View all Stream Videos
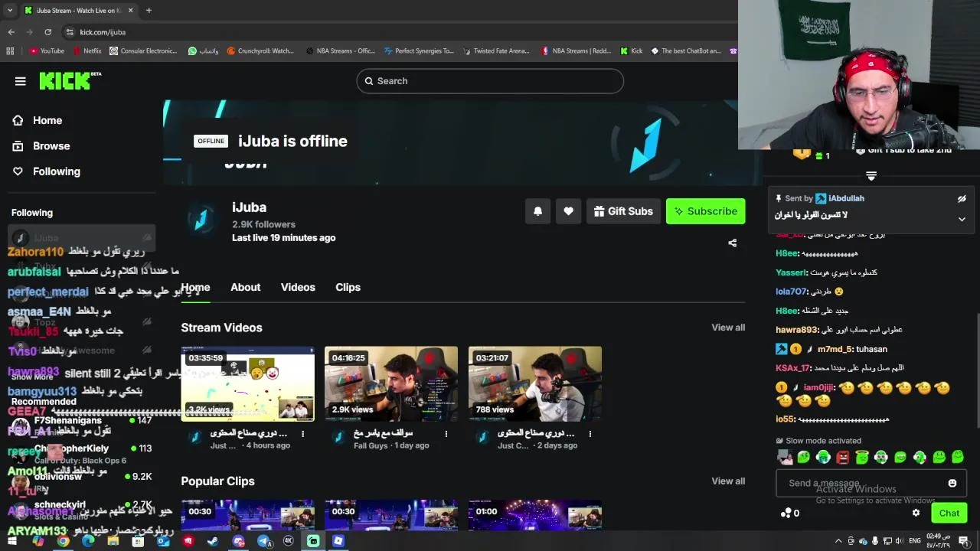 728,328
